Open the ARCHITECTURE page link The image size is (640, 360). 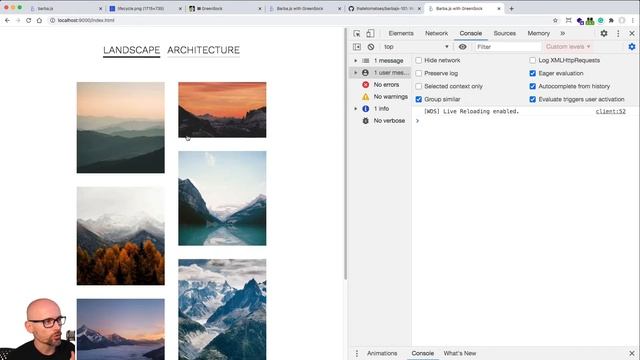(x=203, y=50)
